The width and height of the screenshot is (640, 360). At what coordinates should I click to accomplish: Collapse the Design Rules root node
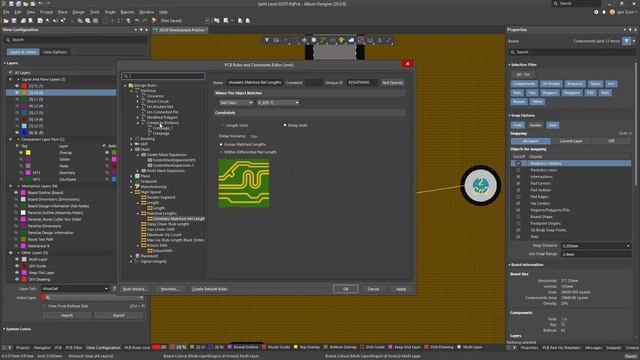125,85
